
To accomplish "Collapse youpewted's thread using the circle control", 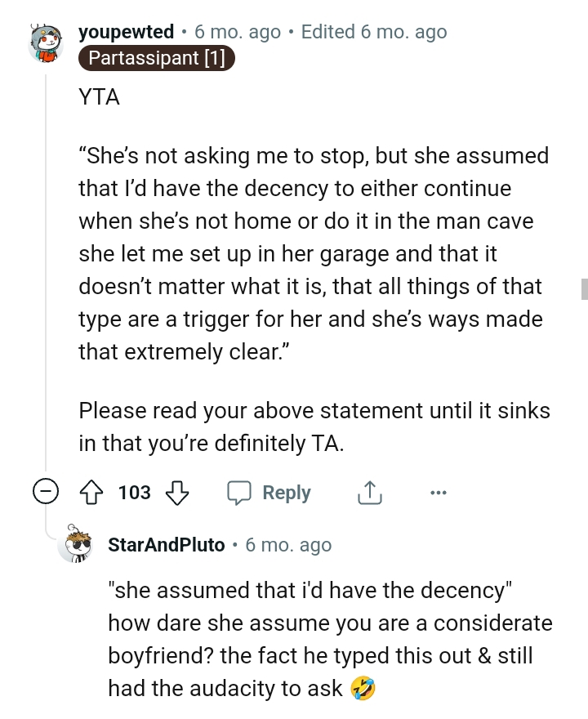I will 47,492.
